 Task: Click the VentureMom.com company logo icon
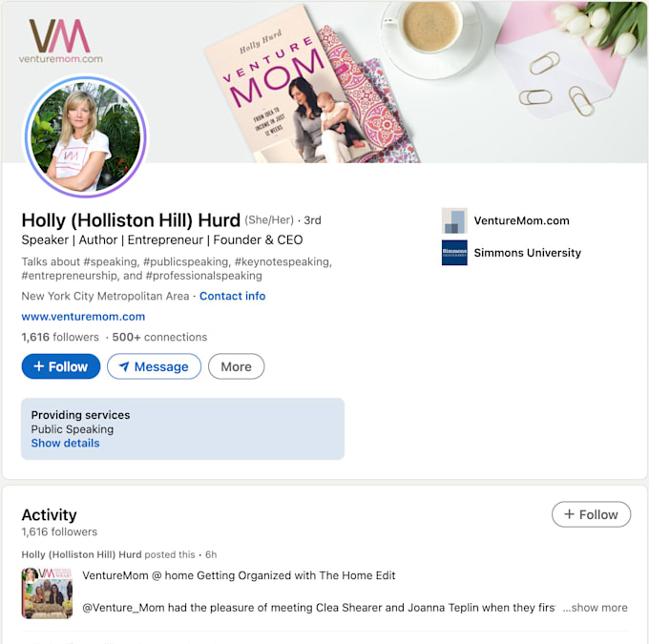[x=454, y=220]
